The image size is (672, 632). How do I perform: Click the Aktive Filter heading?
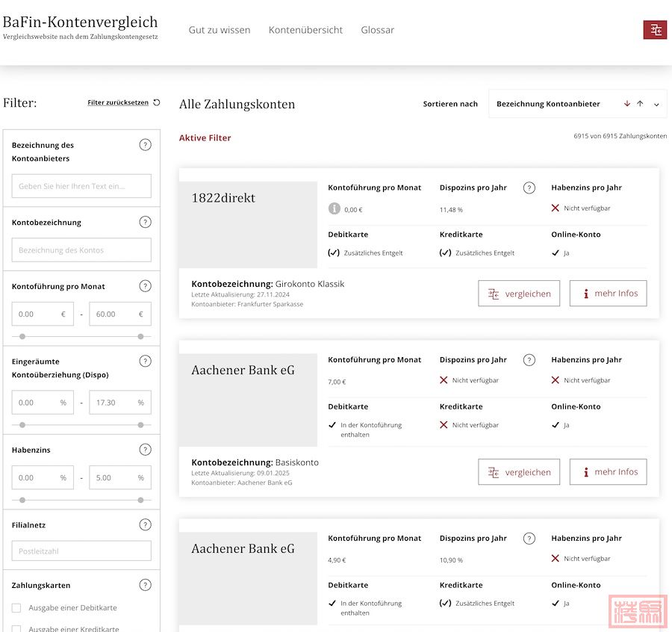(x=205, y=137)
